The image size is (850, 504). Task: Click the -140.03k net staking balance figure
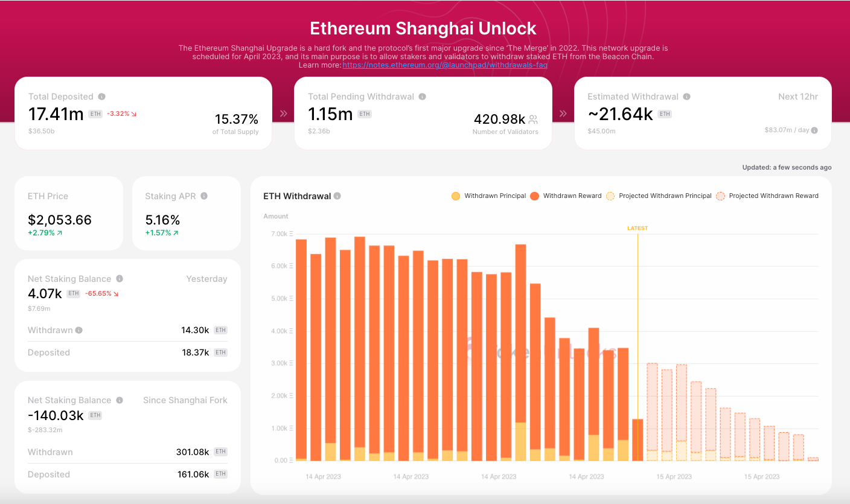[56, 415]
